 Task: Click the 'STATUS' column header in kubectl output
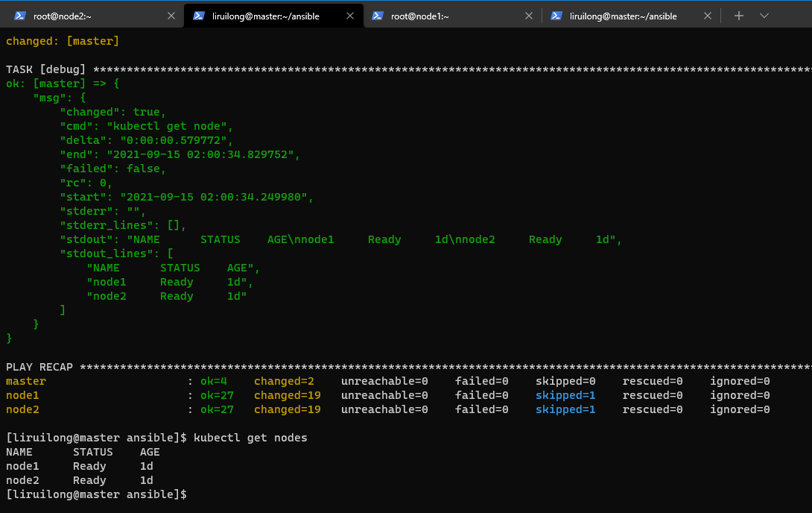[92, 452]
